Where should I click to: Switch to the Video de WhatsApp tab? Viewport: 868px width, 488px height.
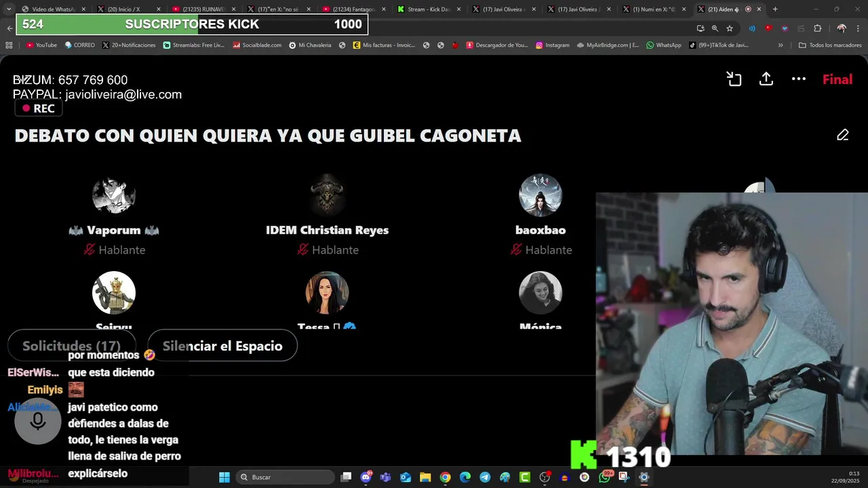click(x=53, y=9)
